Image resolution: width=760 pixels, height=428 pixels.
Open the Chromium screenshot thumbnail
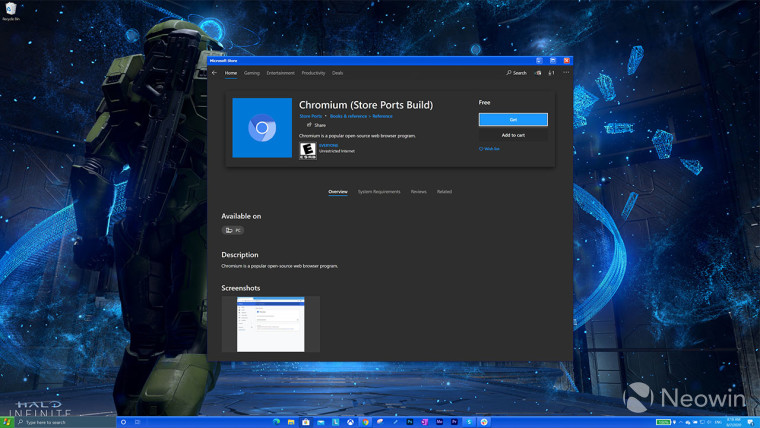pyautogui.click(x=270, y=324)
